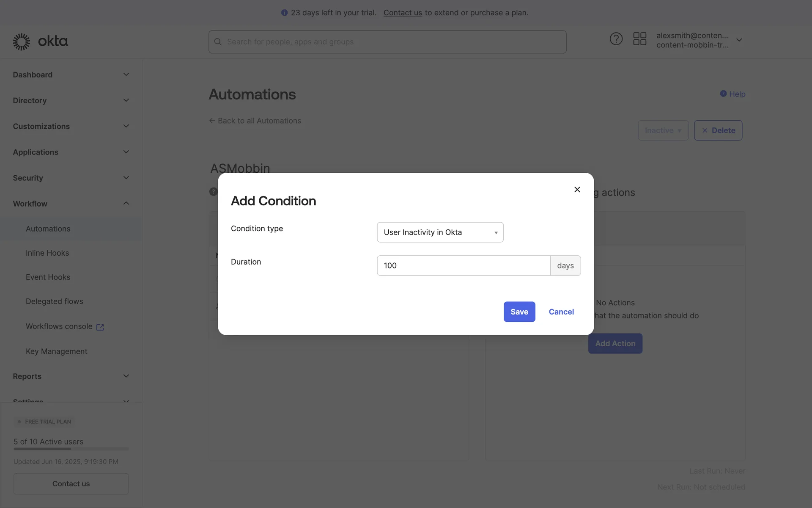The height and width of the screenshot is (508, 812).
Task: Click the Workflows console external link icon
Action: point(100,327)
